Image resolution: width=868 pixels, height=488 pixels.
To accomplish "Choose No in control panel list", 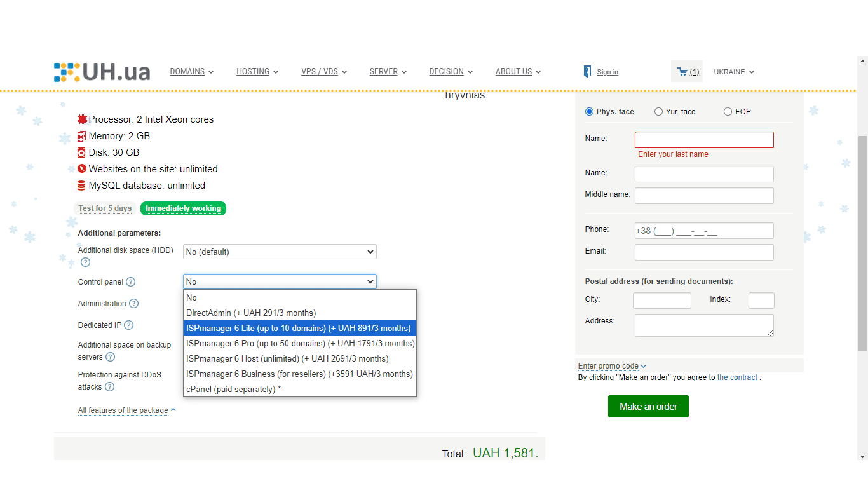I will (300, 297).
